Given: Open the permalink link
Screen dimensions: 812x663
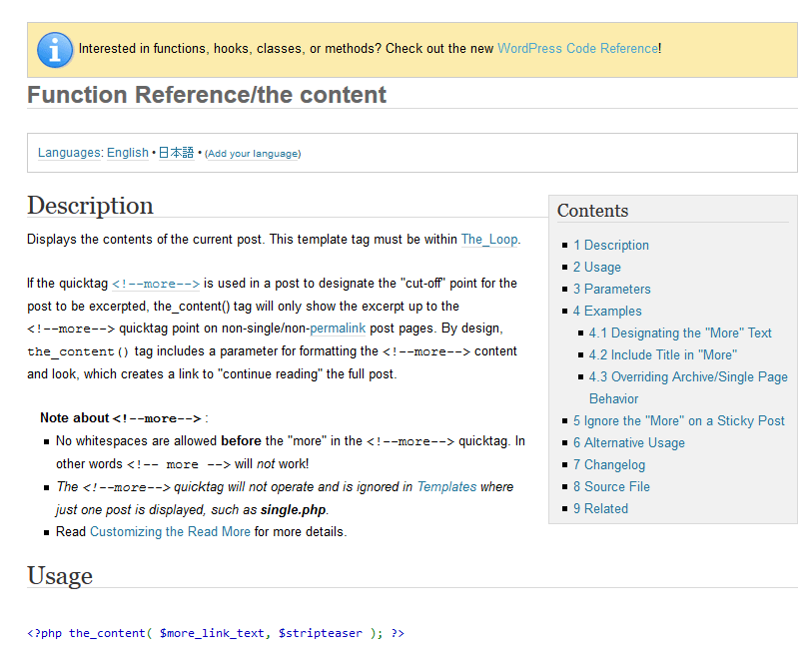Looking at the screenshot, I should tap(338, 329).
